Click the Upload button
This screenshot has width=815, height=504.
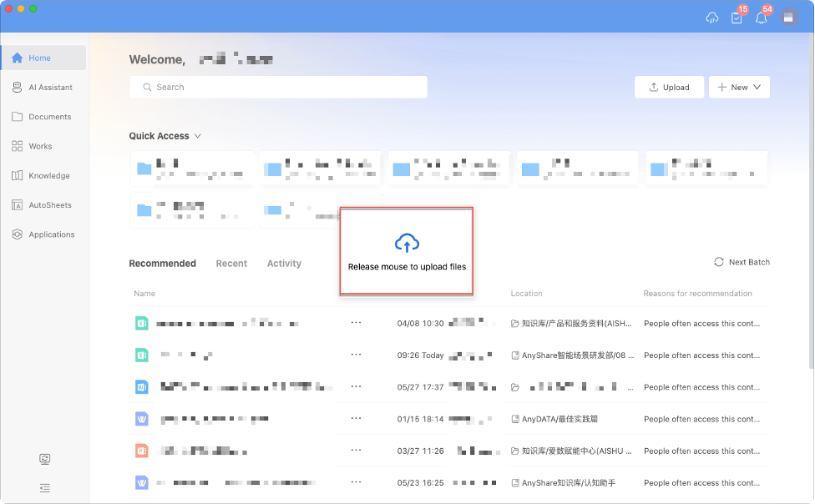(669, 88)
